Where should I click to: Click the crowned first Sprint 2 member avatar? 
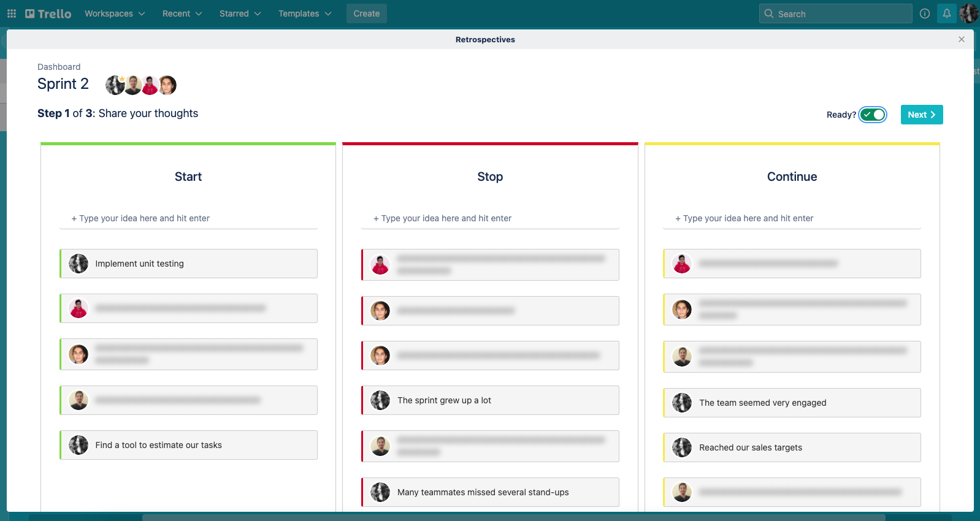(115, 85)
